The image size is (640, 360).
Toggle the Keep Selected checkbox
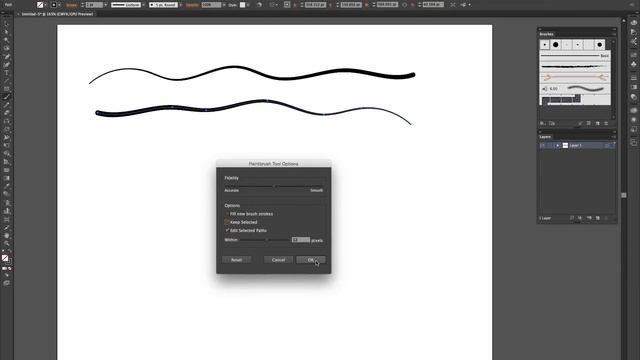point(227,222)
